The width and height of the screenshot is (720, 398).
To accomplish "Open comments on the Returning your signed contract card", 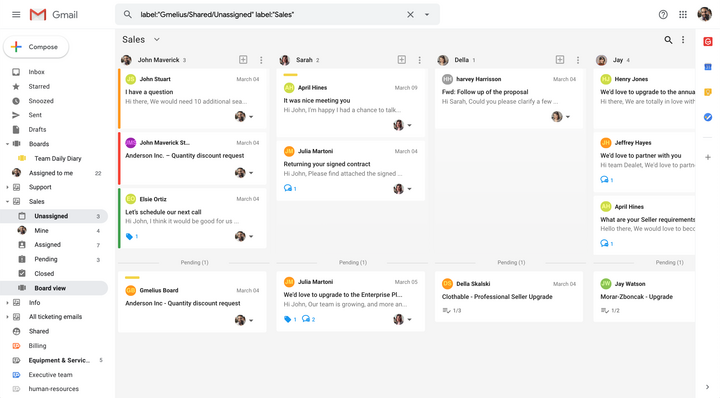I will pos(290,188).
